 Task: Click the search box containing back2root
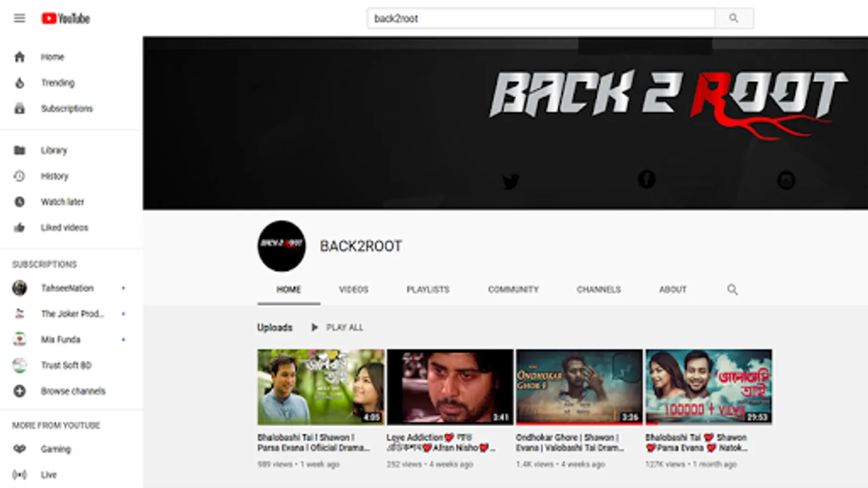[x=541, y=18]
